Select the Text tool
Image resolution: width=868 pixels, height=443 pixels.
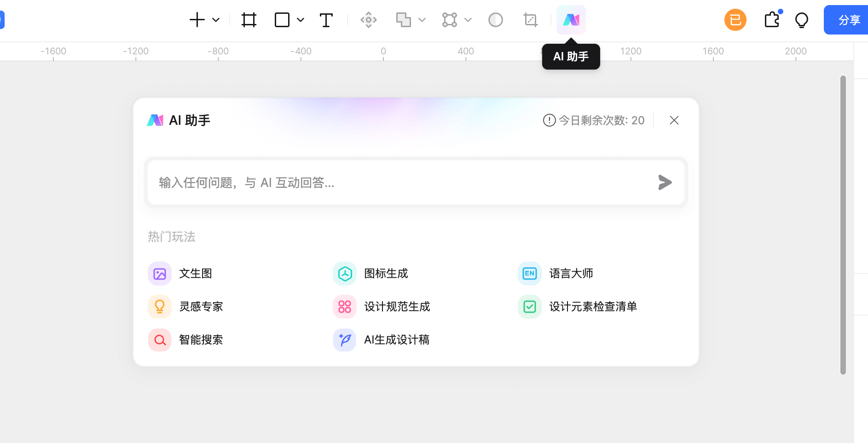click(x=326, y=20)
